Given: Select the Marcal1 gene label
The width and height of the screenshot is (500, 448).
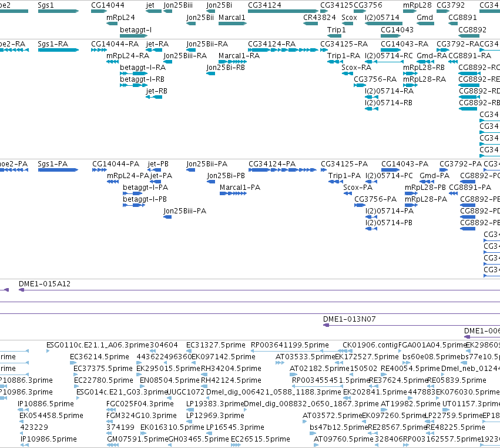Looking at the screenshot, I should coord(232,18).
